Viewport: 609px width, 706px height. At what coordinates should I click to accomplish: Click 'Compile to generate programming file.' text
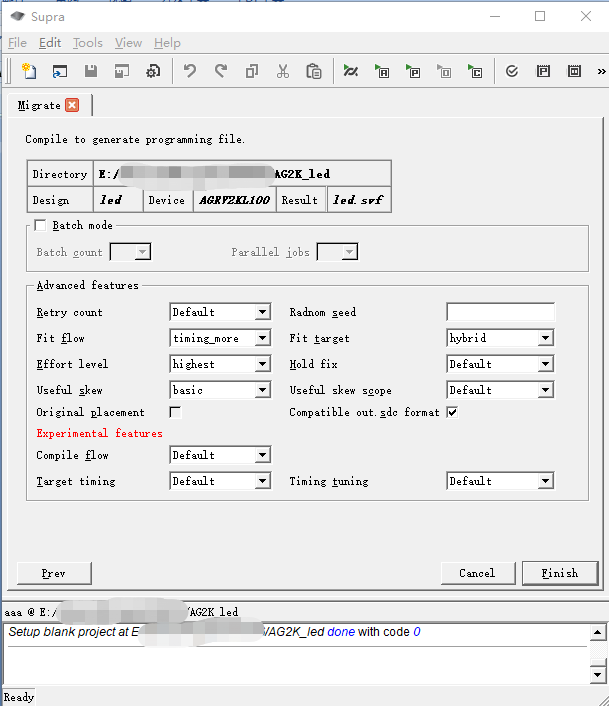(x=135, y=140)
